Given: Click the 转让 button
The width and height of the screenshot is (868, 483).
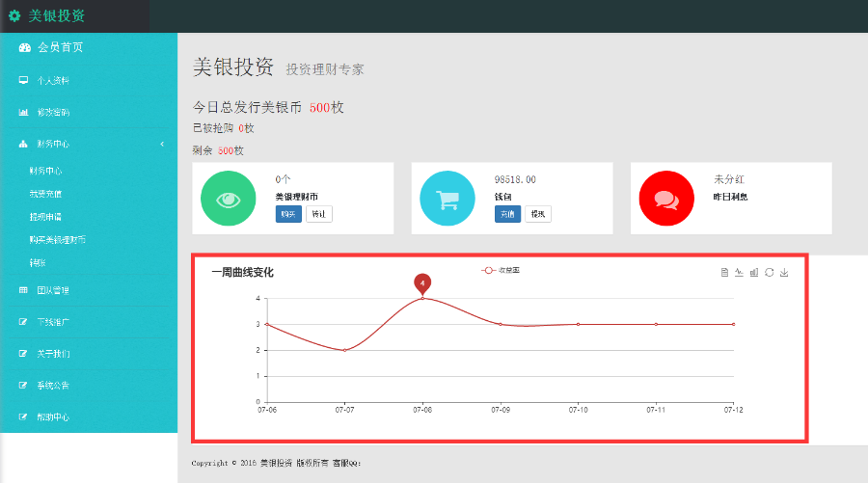Looking at the screenshot, I should [x=319, y=214].
